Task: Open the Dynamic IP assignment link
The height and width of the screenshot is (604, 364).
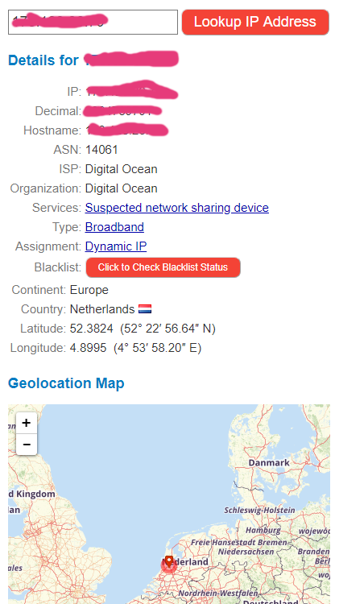Action: pyautogui.click(x=116, y=246)
